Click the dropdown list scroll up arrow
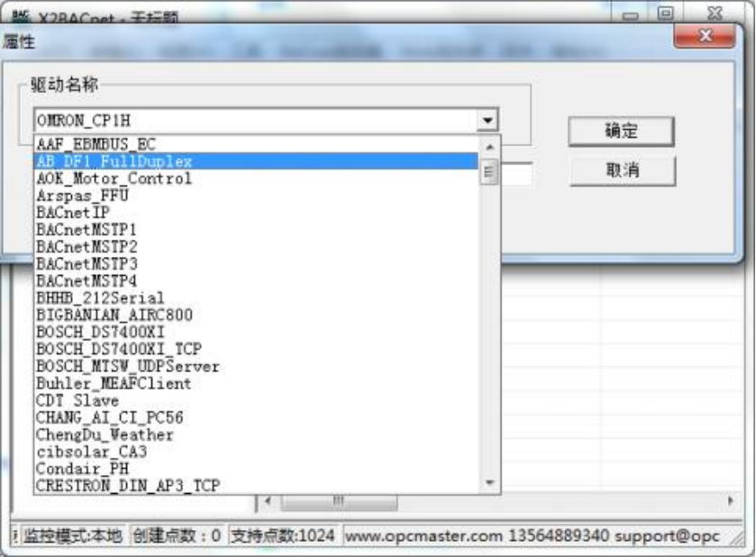756x557 pixels. coord(490,147)
